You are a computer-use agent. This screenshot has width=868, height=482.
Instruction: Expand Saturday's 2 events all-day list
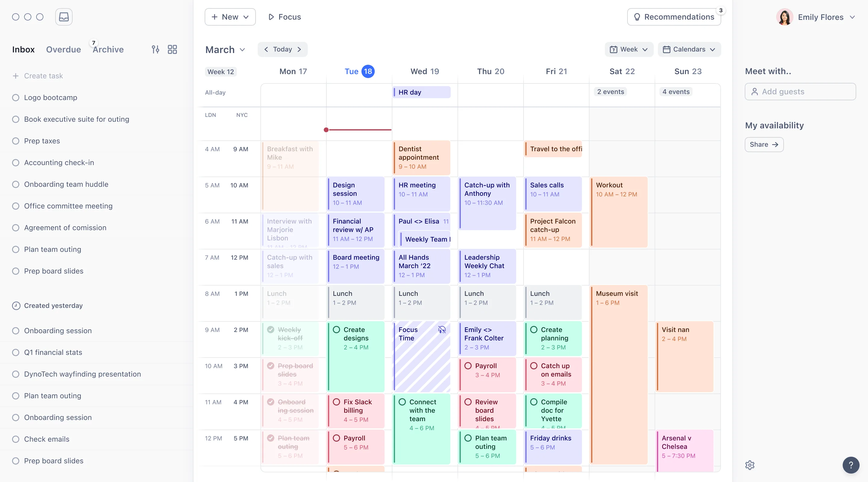click(x=610, y=92)
